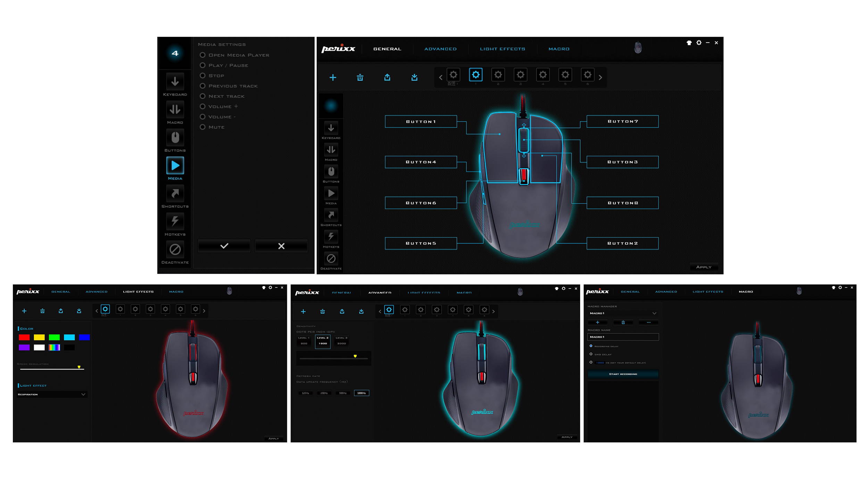Viewport: 868px width, 490px height.
Task: Apply the button configuration changes
Action: (704, 267)
